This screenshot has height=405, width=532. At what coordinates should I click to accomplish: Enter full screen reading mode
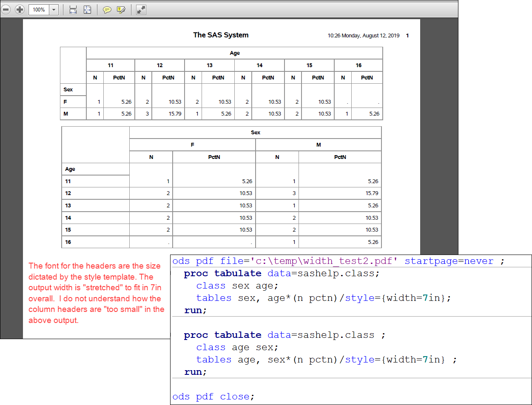(140, 9)
